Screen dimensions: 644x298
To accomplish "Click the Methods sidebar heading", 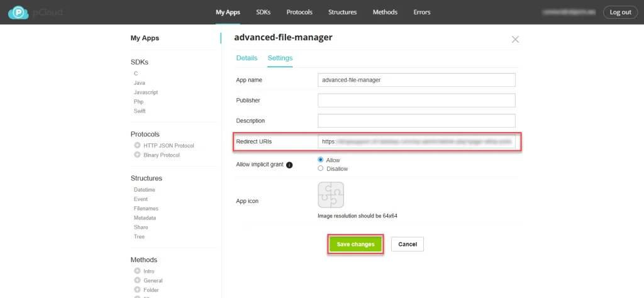I will click(144, 260).
